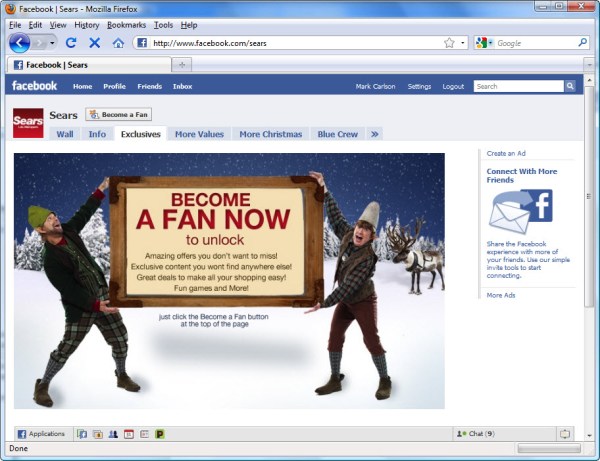Stop loading with the blue X icon
This screenshot has height=461, width=600.
click(95, 43)
